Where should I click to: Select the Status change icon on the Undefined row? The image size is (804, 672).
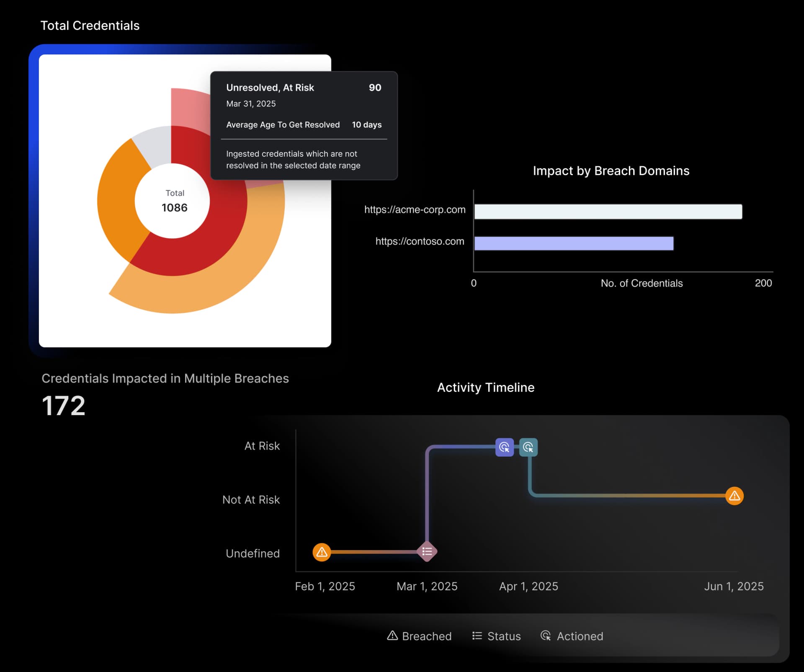[x=427, y=551]
